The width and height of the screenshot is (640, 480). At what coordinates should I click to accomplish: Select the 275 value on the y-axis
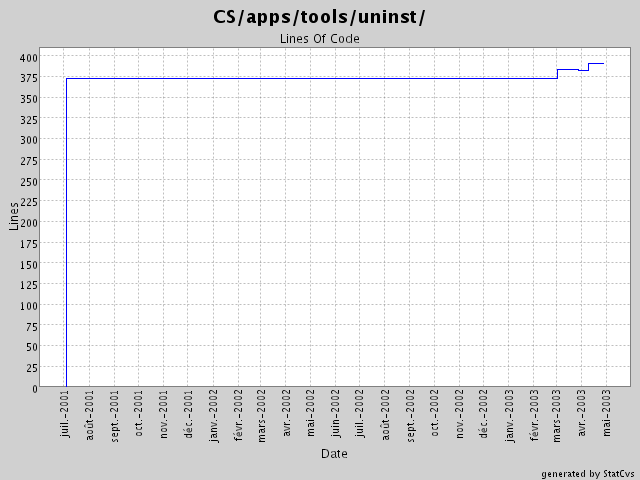(x=29, y=161)
